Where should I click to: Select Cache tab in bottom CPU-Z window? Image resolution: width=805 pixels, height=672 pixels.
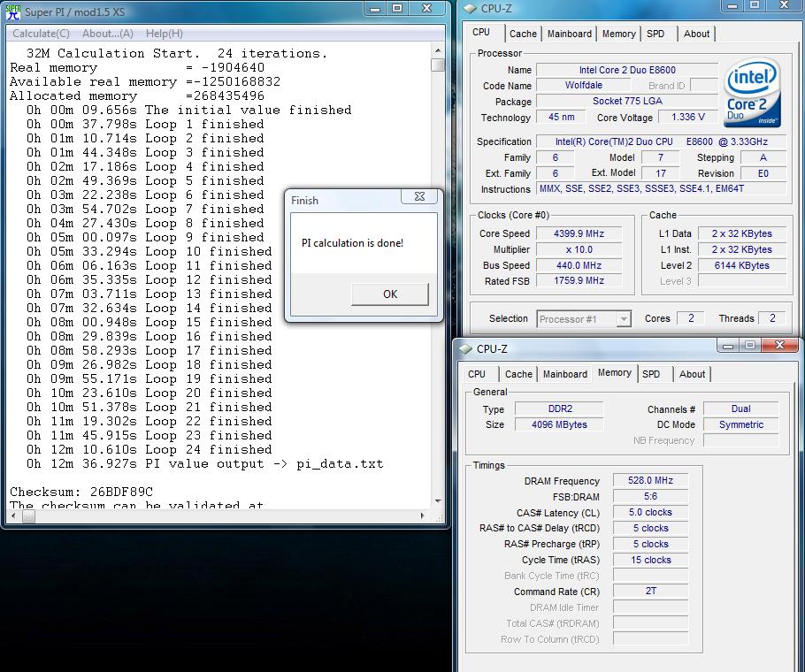point(518,374)
